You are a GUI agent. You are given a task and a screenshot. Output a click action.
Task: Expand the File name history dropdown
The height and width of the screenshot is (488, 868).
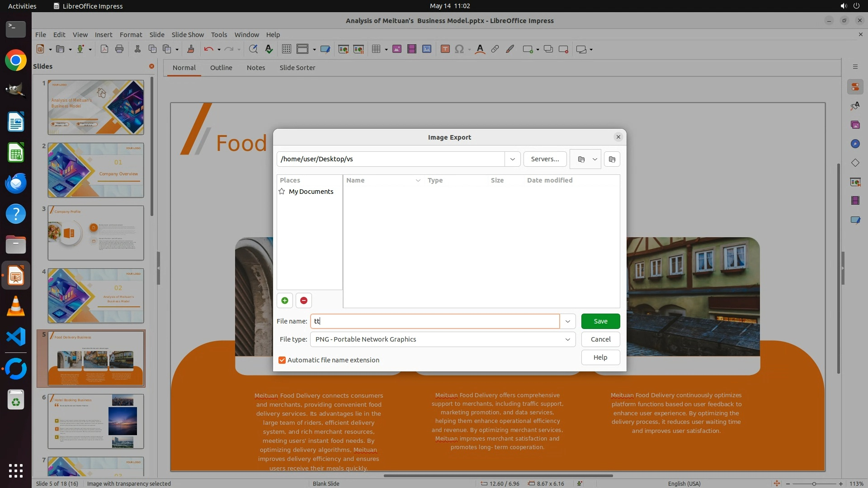(x=567, y=321)
